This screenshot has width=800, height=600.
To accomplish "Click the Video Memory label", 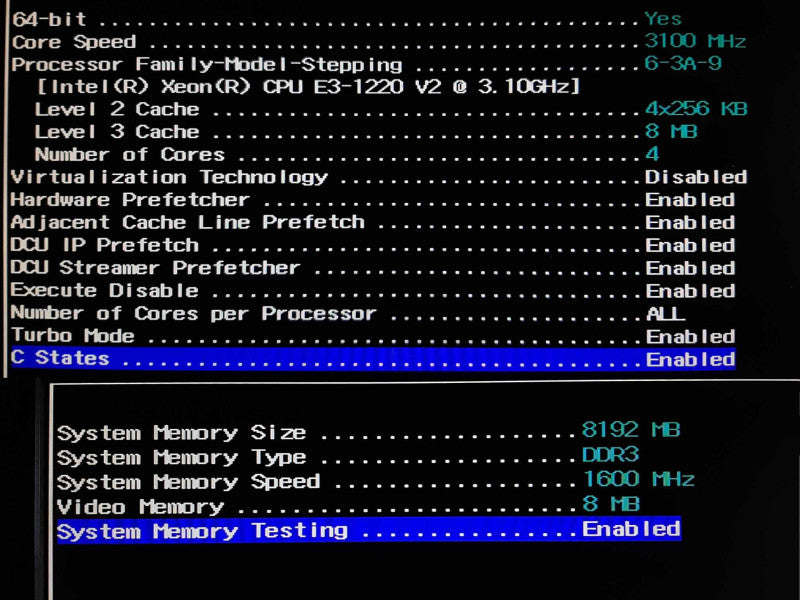I will 140,507.
